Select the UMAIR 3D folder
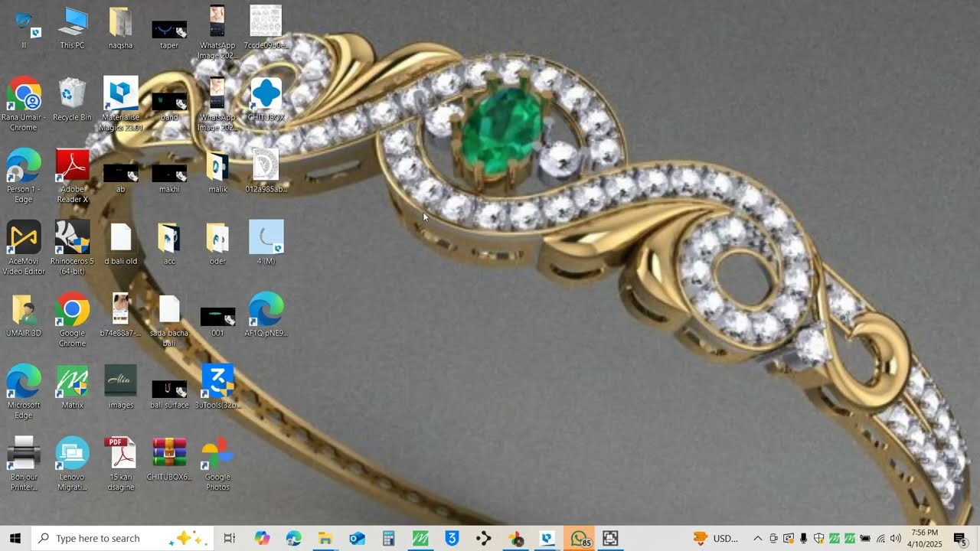Viewport: 980px width, 551px height. (24, 316)
